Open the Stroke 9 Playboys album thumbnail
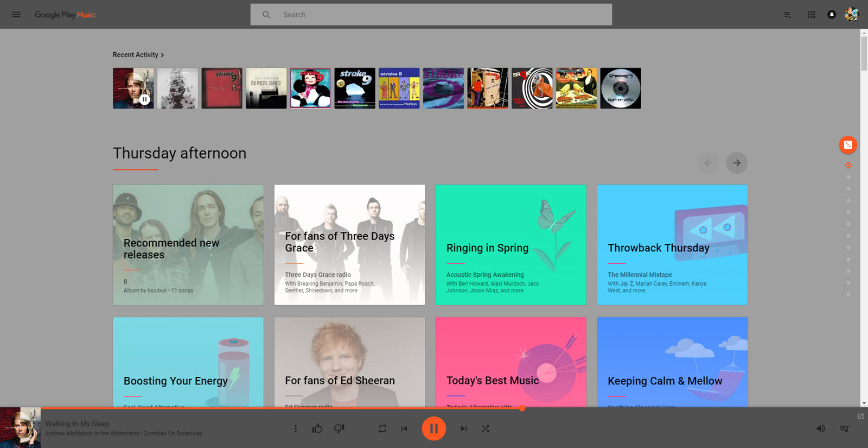 pos(399,88)
